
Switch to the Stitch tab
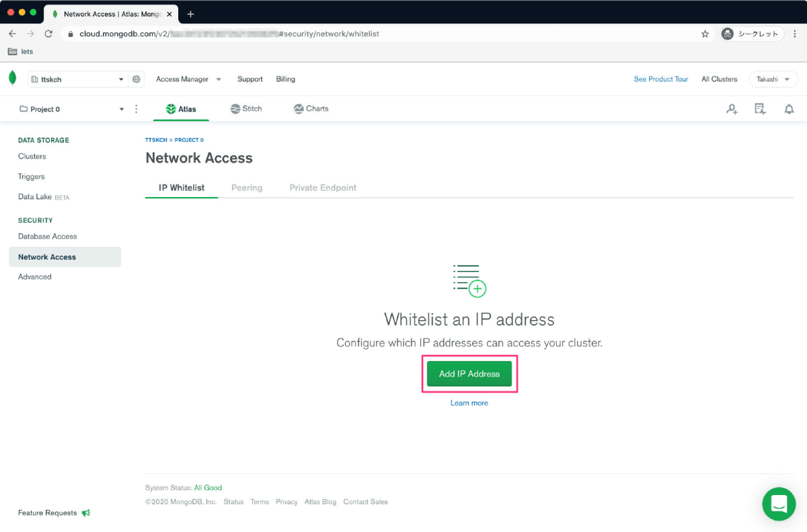point(246,109)
